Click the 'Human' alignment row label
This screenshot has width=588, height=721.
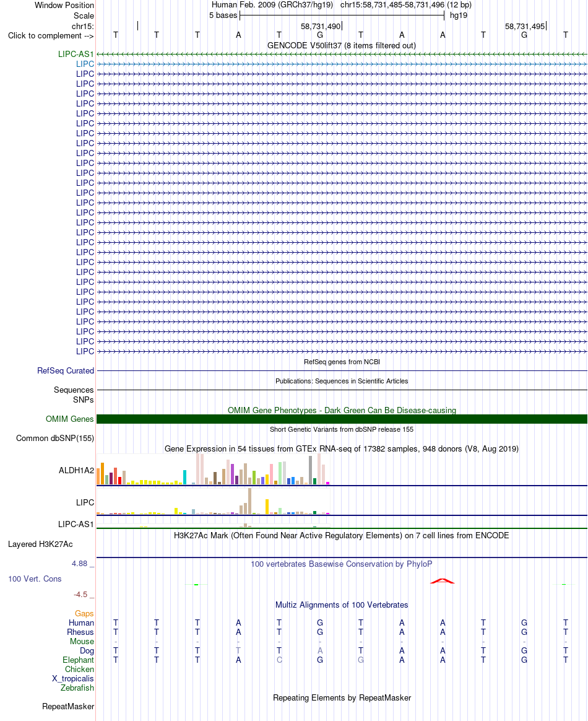tap(81, 623)
